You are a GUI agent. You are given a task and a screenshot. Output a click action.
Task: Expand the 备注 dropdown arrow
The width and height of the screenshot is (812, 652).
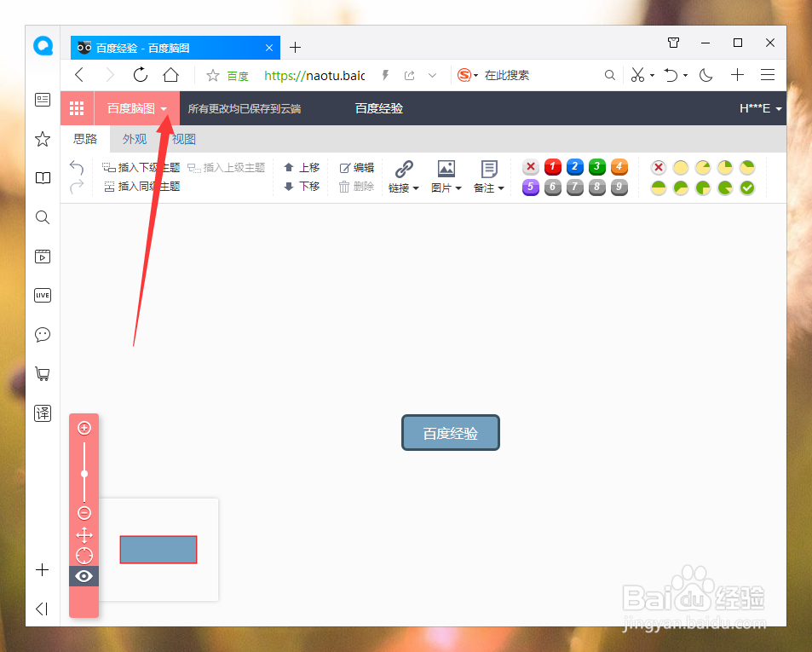(x=501, y=188)
